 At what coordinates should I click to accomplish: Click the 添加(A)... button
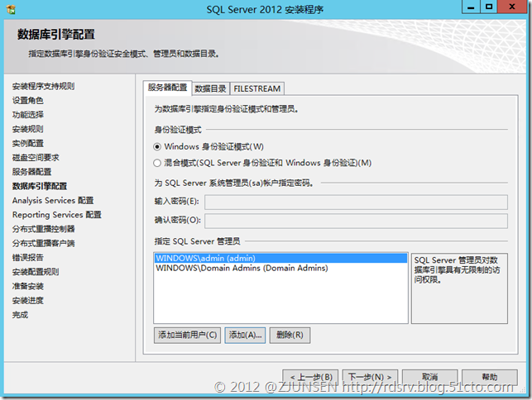[245, 336]
